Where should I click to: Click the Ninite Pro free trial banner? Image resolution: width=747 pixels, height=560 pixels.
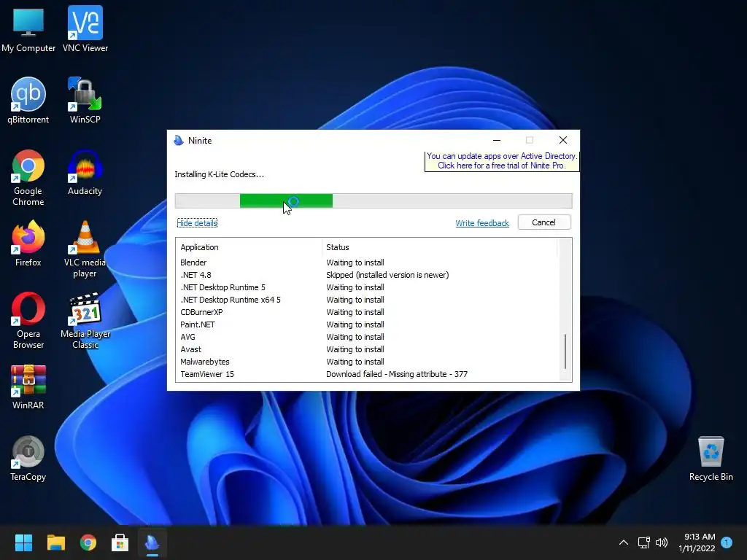click(502, 161)
